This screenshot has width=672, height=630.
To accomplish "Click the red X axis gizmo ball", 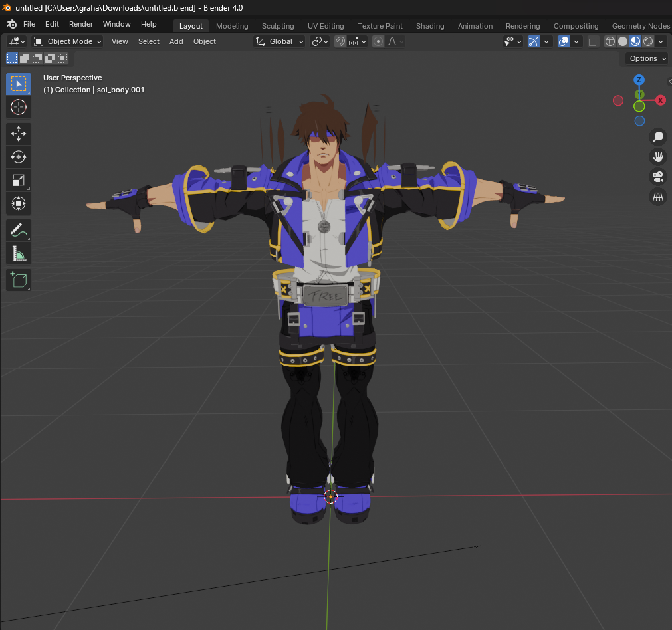I will [x=661, y=100].
